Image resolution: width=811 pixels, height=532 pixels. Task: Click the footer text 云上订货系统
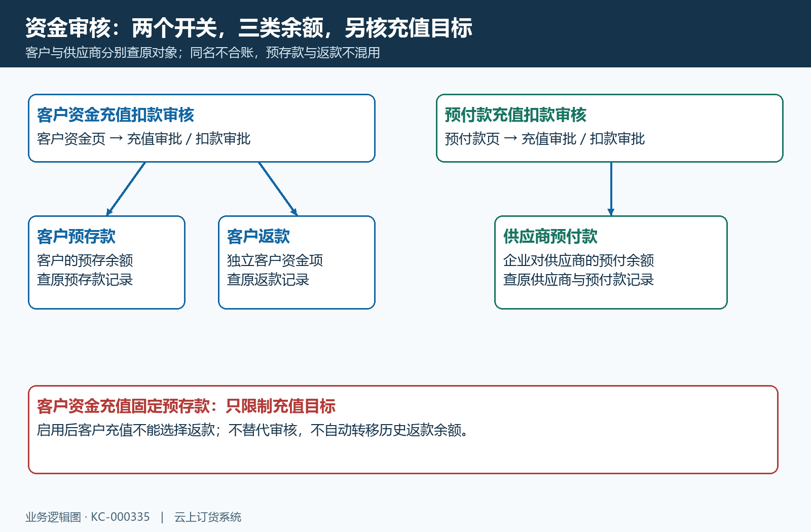pyautogui.click(x=208, y=517)
